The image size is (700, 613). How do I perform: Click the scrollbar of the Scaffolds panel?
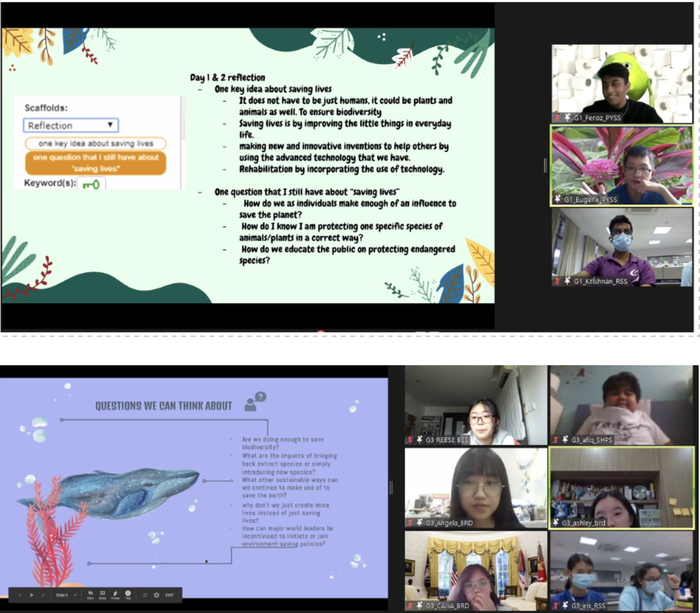183,128
